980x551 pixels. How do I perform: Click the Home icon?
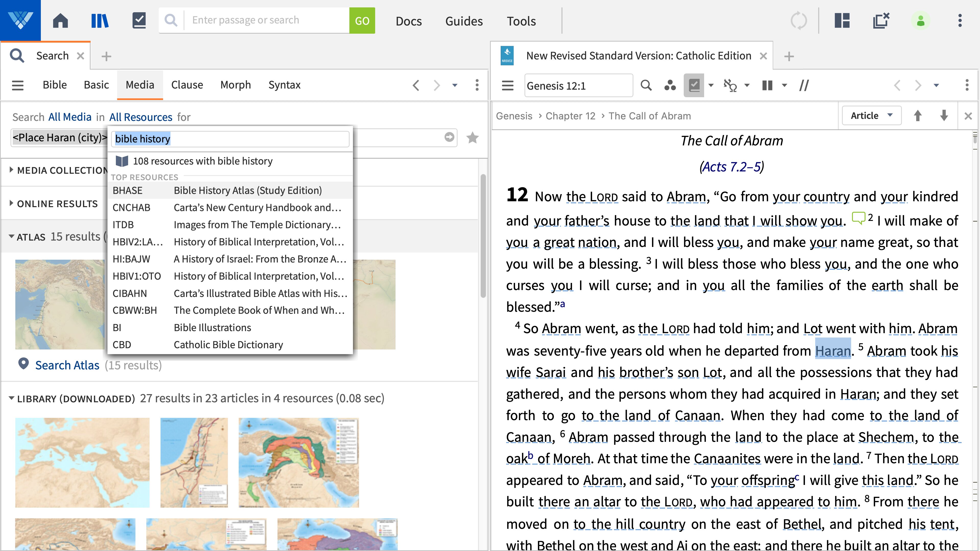point(60,20)
